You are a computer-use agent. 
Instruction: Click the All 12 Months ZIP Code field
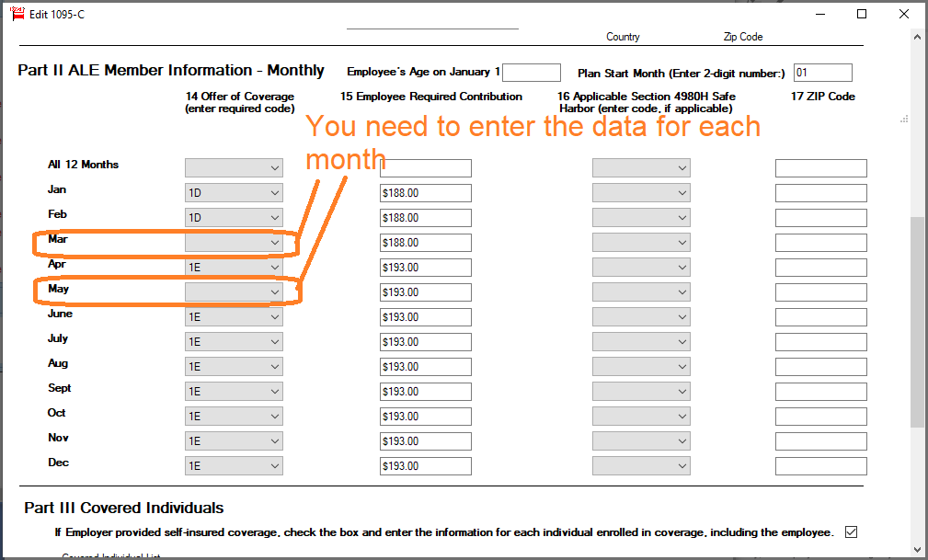point(820,167)
